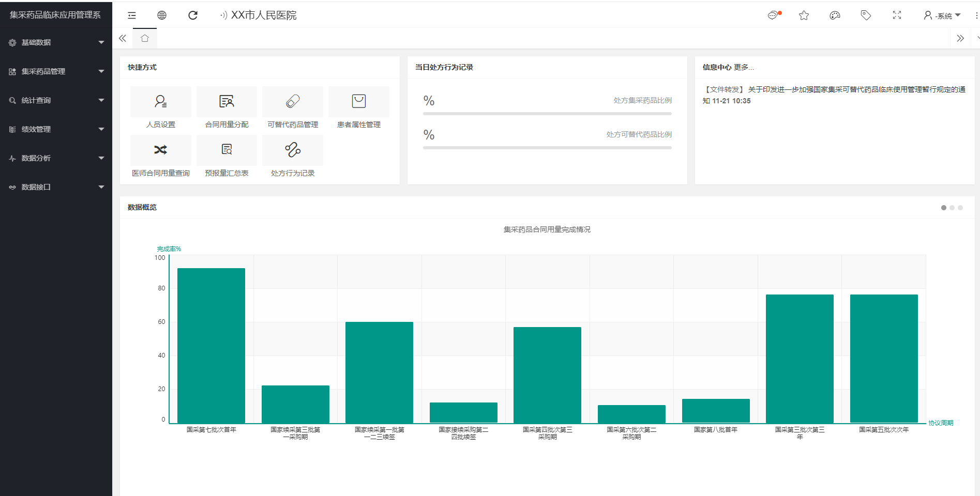Image resolution: width=980 pixels, height=496 pixels.
Task: Click the globe website icon
Action: 162,16
